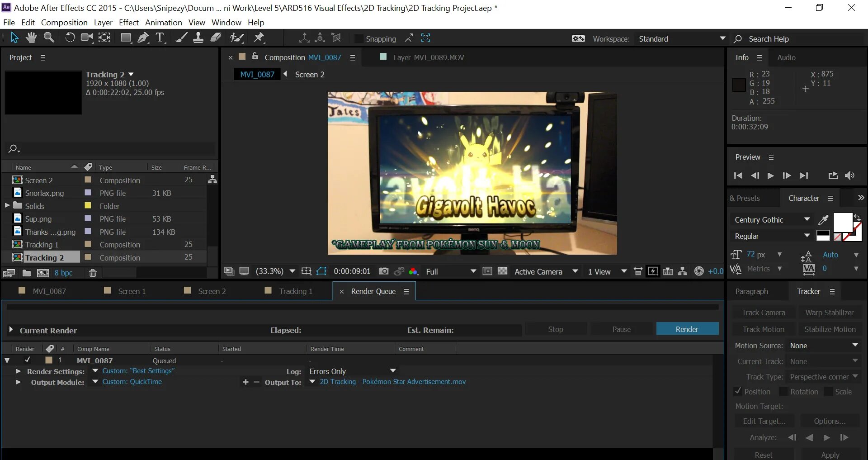Select the Hand tool
868x460 pixels.
click(31, 38)
